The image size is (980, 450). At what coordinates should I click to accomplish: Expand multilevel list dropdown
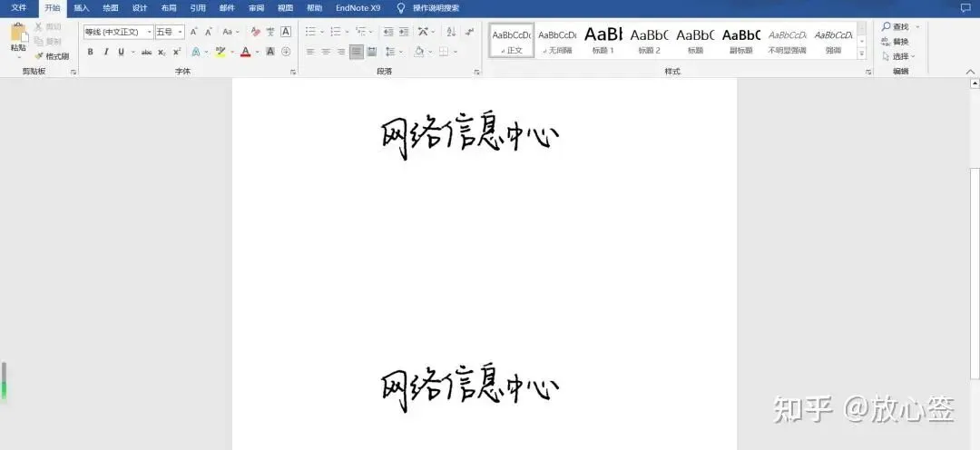tap(370, 32)
